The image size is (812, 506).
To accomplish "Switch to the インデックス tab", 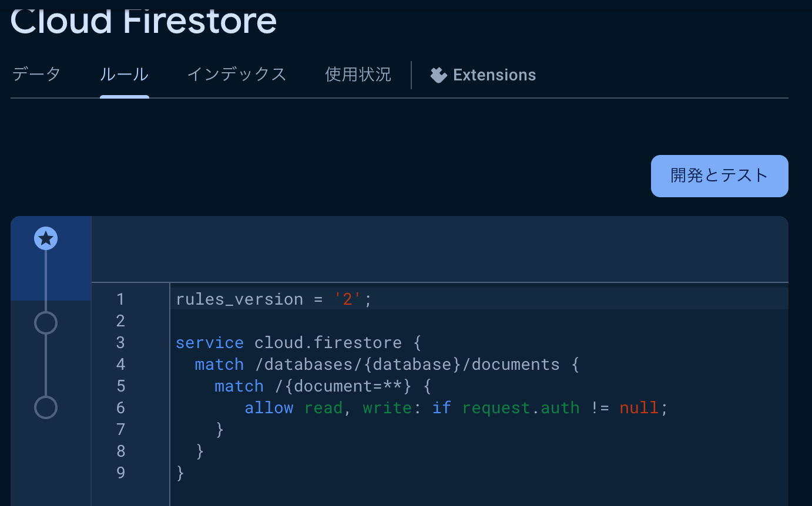I will (237, 75).
